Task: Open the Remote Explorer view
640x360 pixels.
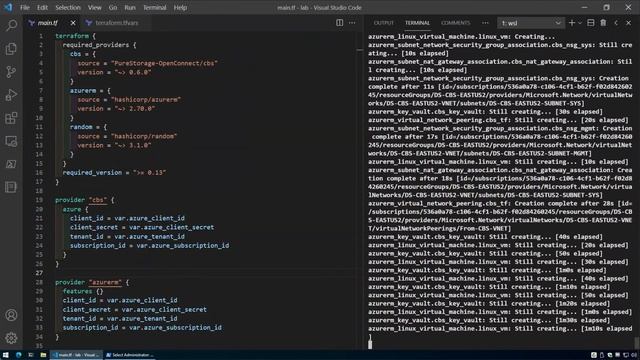Action: click(11, 141)
